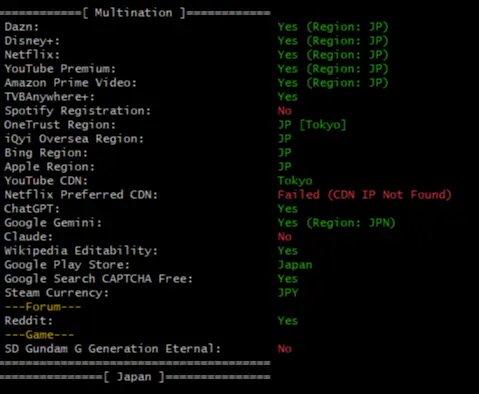Viewport: 479px width, 394px height.
Task: Click the 'Netflix Preferred CDN:' label
Action: tap(81, 195)
